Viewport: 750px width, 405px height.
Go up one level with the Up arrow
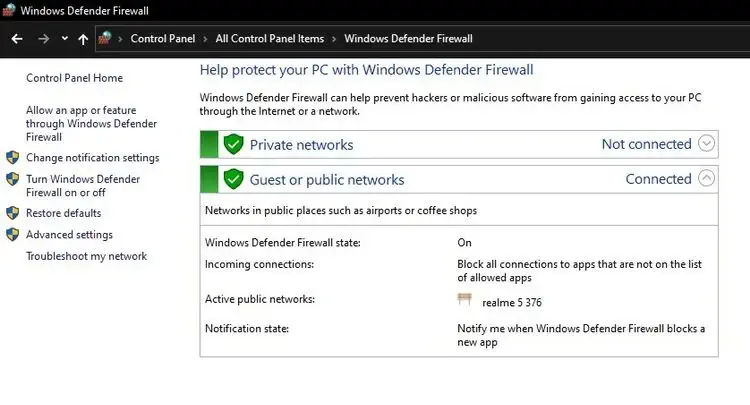[83, 39]
